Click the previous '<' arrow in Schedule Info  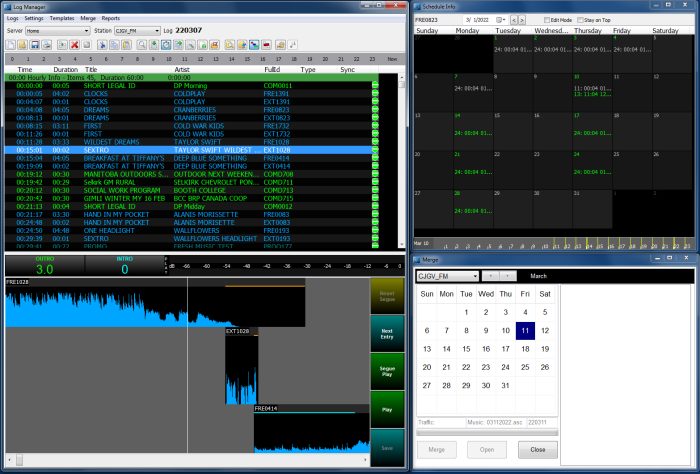point(514,20)
